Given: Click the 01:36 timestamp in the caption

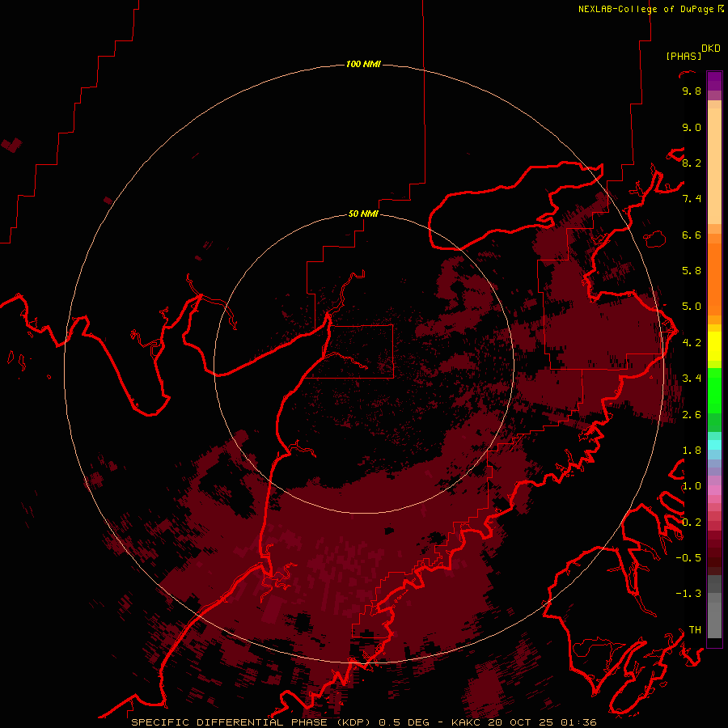Looking at the screenshot, I should 578,722.
